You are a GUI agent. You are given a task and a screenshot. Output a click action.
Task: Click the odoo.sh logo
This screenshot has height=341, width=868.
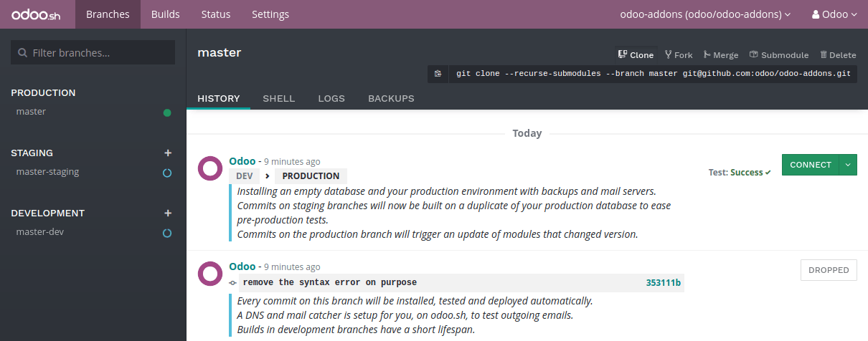click(37, 14)
